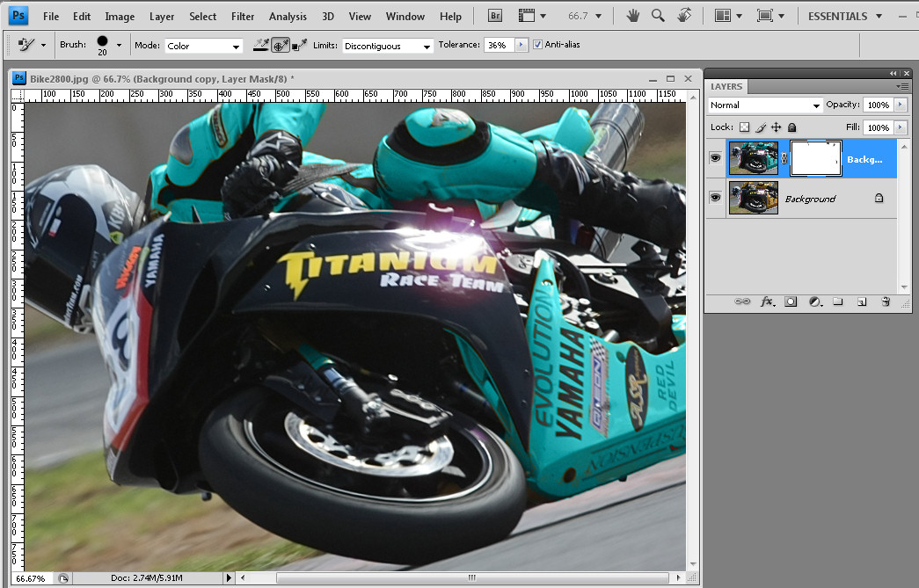This screenshot has height=588, width=919.
Task: Choose Sampling: Background Swatch icon
Action: 300,45
